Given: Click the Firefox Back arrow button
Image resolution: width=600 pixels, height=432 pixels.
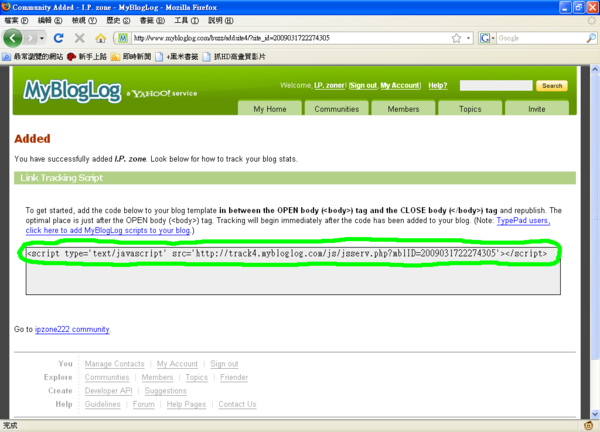Looking at the screenshot, I should coord(13,38).
